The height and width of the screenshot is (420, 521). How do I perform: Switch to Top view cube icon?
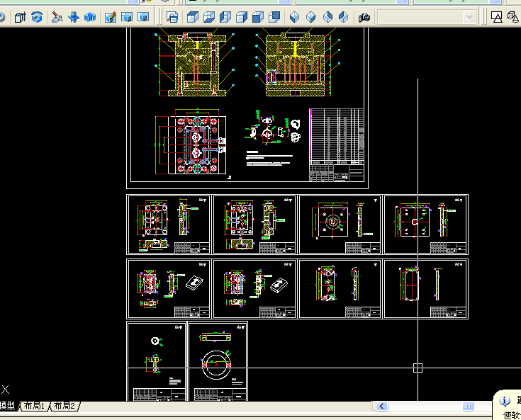tap(192, 17)
